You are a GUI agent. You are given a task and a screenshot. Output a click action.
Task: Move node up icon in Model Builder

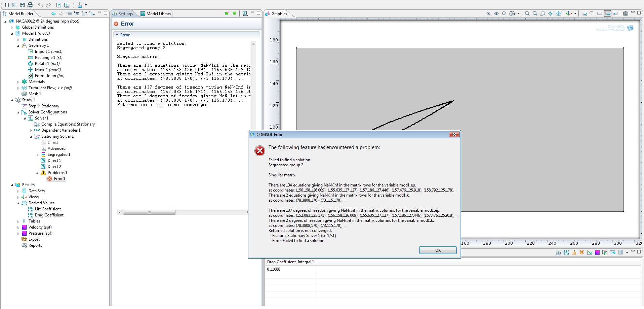pos(84,13)
